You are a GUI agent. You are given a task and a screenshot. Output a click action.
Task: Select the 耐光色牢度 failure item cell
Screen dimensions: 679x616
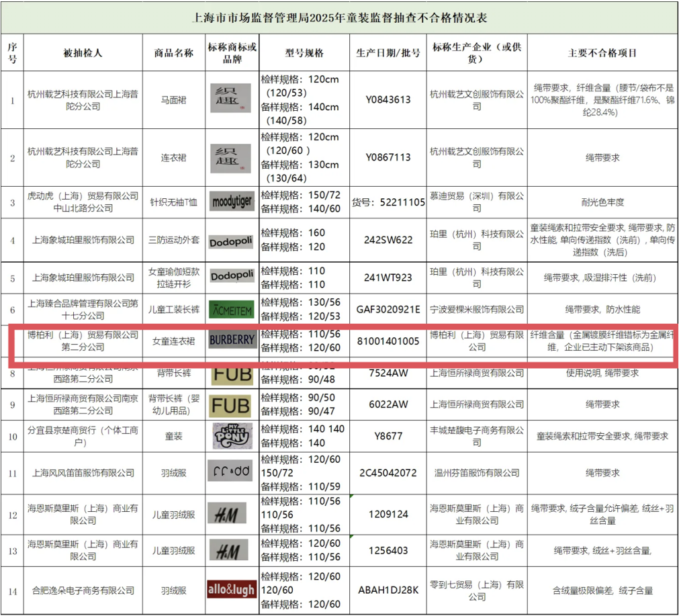point(602,202)
